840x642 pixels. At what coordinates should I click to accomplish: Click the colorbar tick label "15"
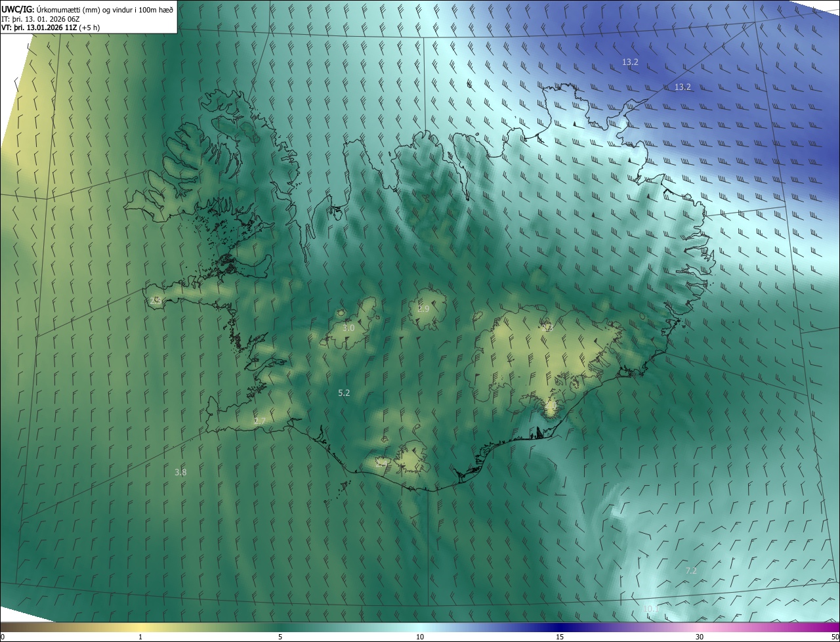(x=560, y=637)
